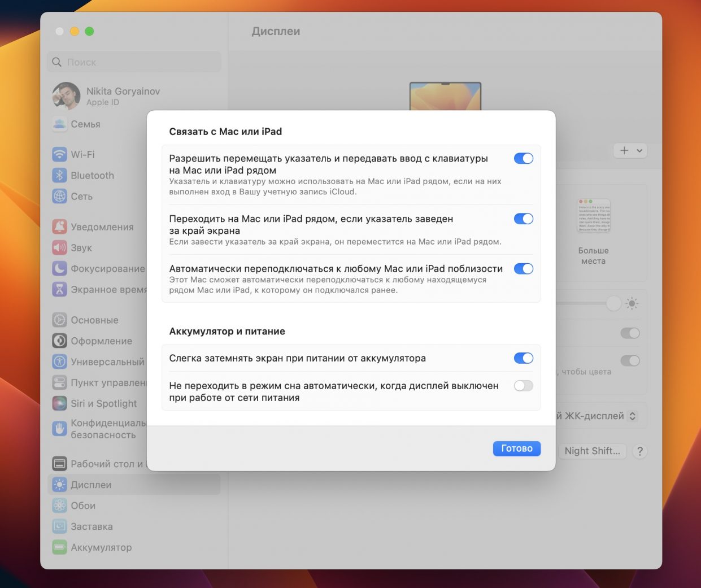This screenshot has height=588, width=701.
Task: Click the Поиск search field
Action: [x=134, y=62]
